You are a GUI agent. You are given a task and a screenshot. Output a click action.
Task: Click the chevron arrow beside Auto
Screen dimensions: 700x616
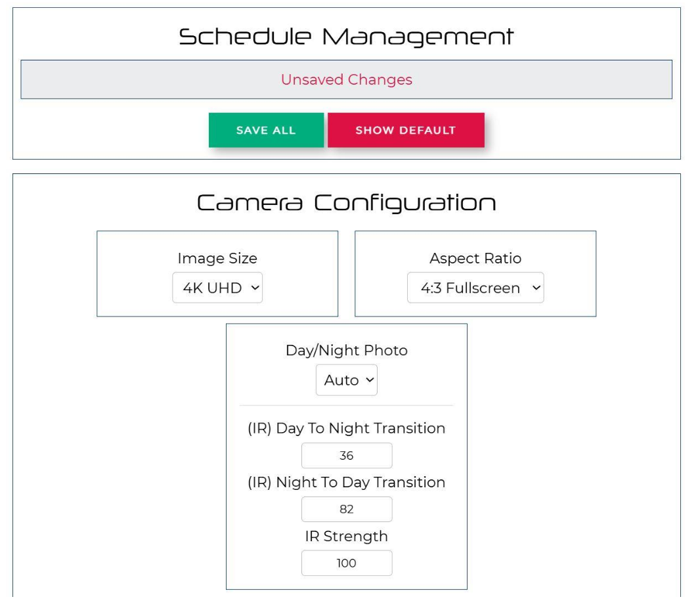click(x=369, y=380)
